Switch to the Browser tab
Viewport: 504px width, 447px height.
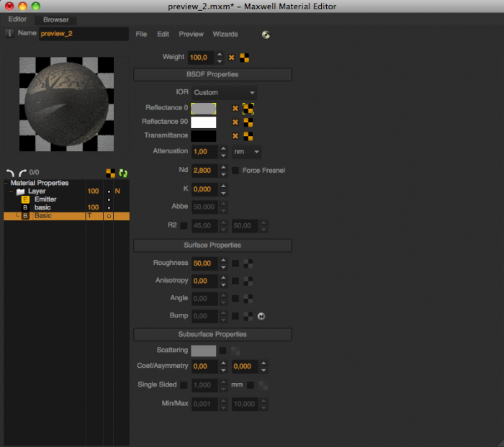click(x=56, y=19)
